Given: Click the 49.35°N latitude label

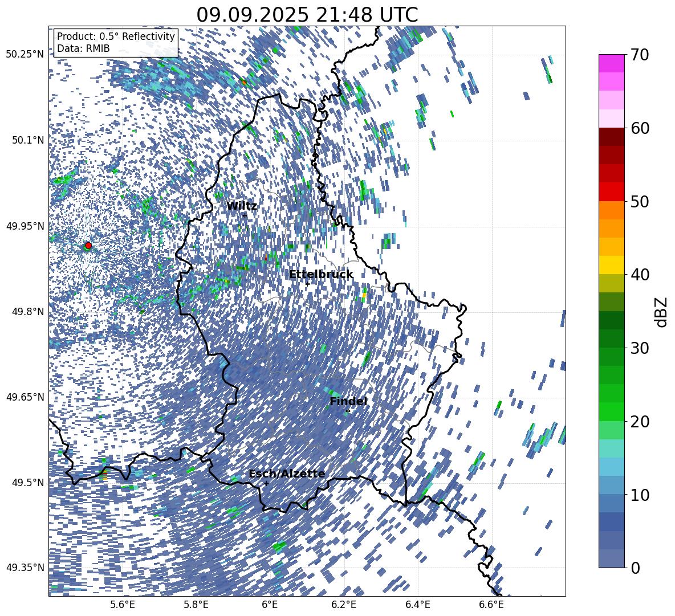Looking at the screenshot, I should coord(26,568).
